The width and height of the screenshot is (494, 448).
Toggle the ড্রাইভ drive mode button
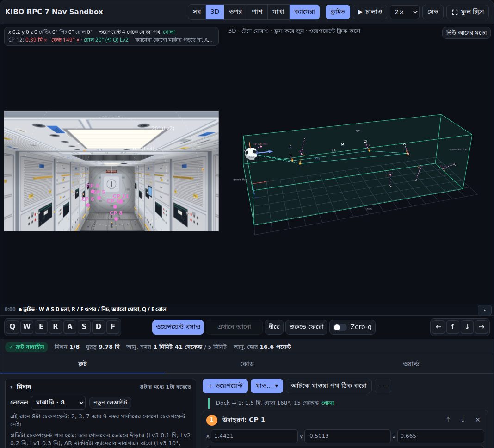point(338,12)
